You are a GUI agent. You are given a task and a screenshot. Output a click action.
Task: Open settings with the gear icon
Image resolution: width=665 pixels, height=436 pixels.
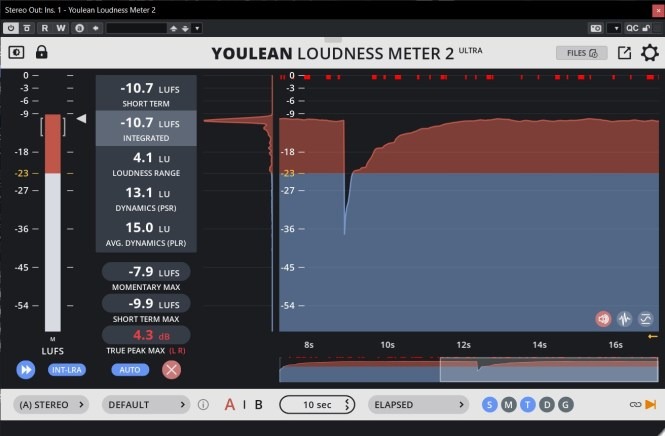(x=649, y=53)
